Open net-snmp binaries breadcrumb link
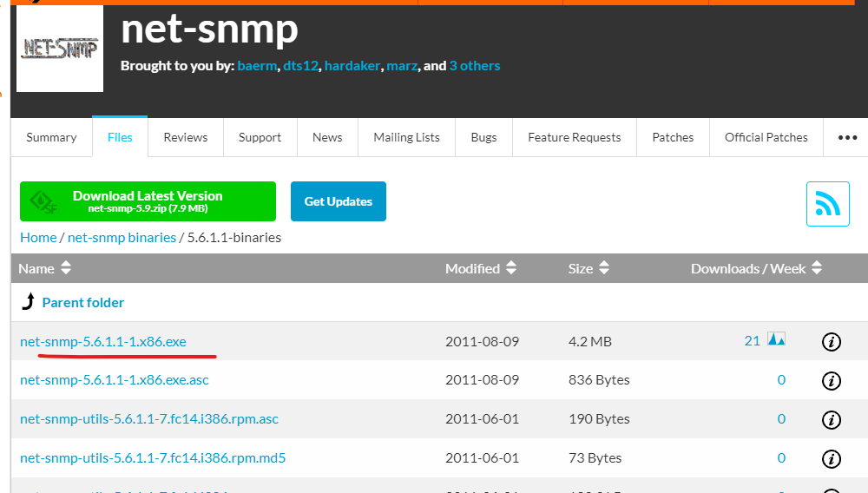 (x=122, y=237)
